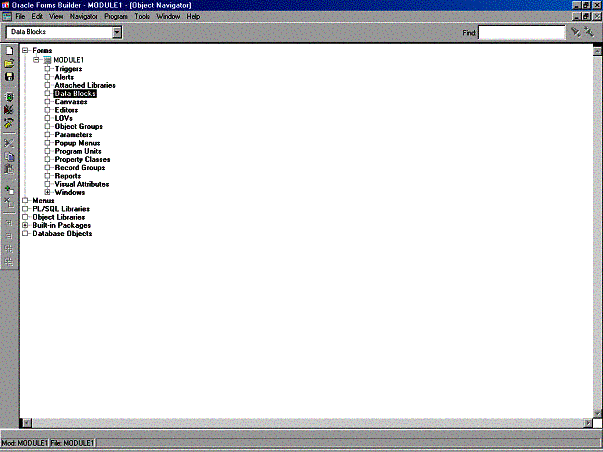Image resolution: width=603 pixels, height=452 pixels.
Task: Collapse the Forms root node
Action: 25,50
